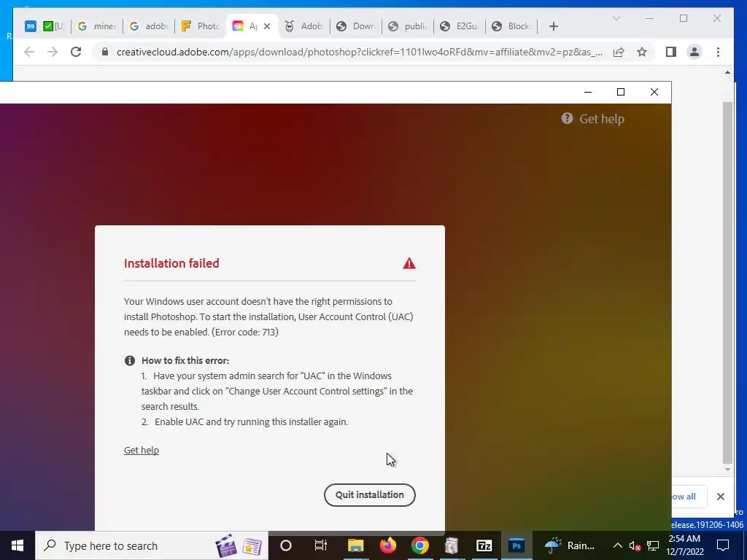Switch to the 'public' tab
This screenshot has height=560, width=747.
408,26
